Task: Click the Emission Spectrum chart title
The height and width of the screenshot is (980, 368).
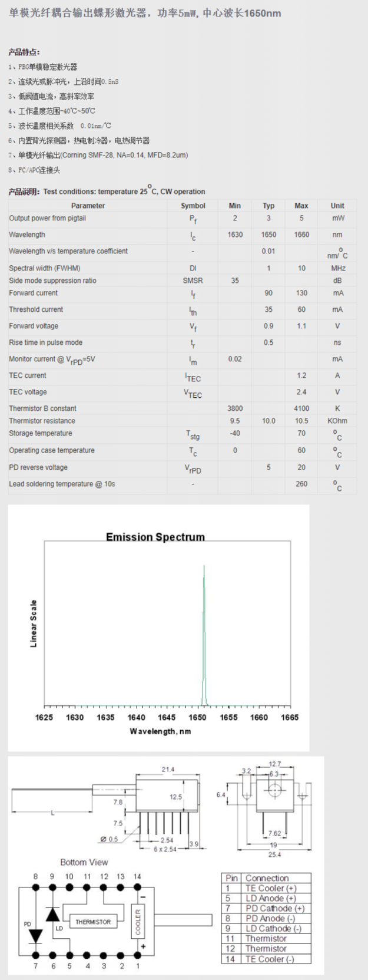Action: 155,537
